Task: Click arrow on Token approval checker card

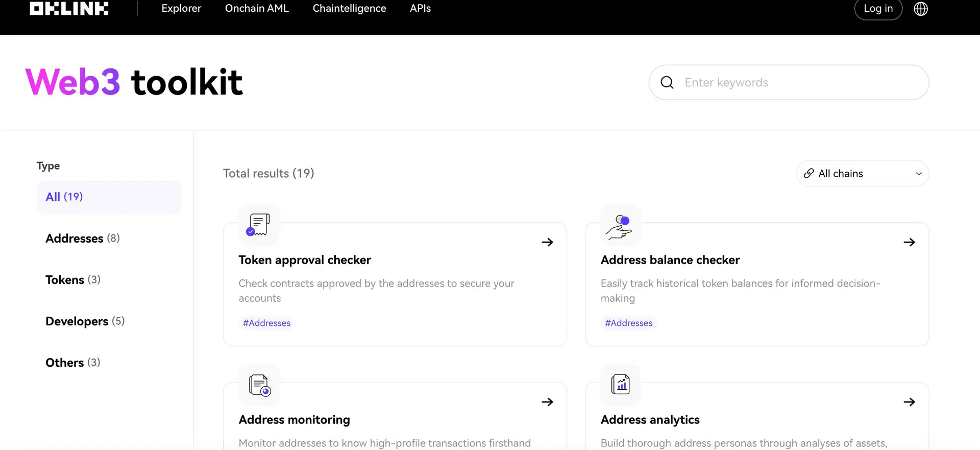Action: pos(547,242)
